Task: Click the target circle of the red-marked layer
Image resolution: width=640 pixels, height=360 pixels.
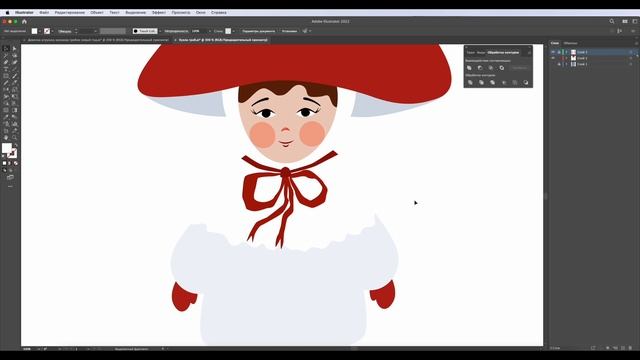Action: 631,58
